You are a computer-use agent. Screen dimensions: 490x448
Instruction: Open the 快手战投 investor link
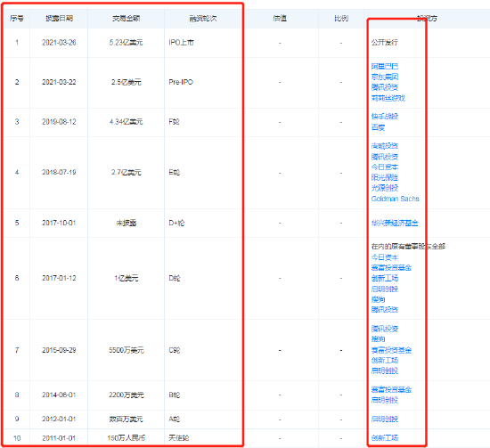point(384,117)
